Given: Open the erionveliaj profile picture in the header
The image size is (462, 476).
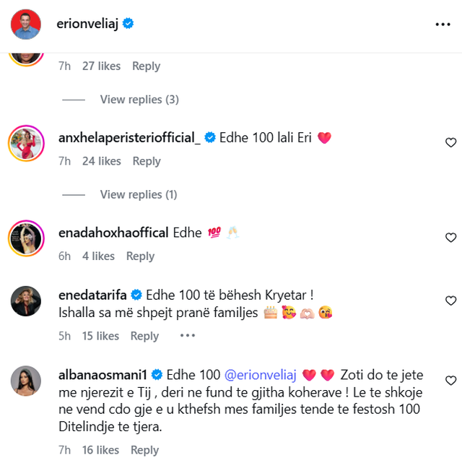Looking at the screenshot, I should (x=25, y=24).
